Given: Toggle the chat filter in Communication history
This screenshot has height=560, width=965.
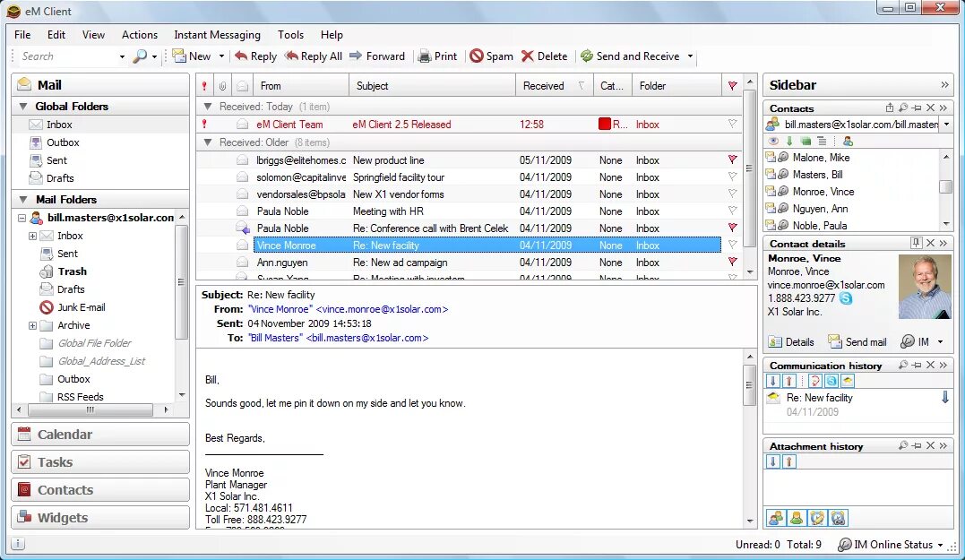Looking at the screenshot, I should point(815,381).
